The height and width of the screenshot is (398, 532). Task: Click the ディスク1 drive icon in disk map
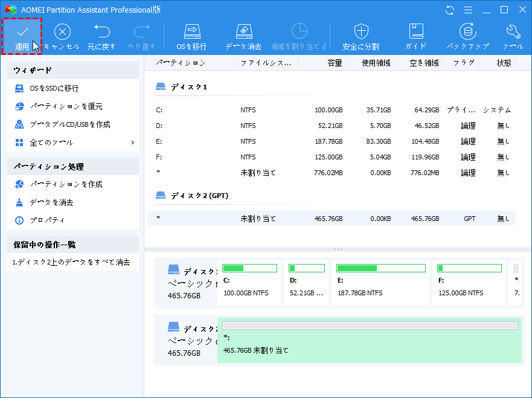[x=173, y=269]
